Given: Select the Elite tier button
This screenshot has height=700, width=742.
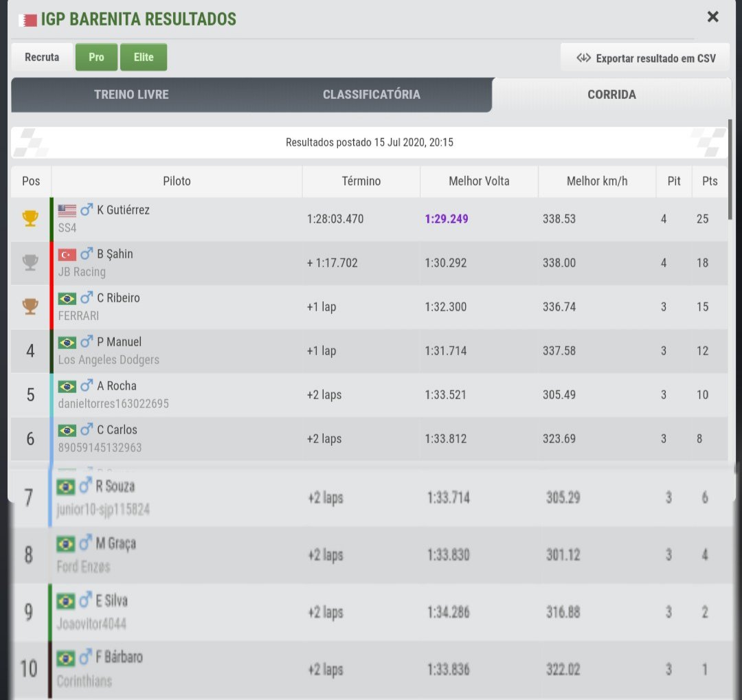Looking at the screenshot, I should pos(144,57).
